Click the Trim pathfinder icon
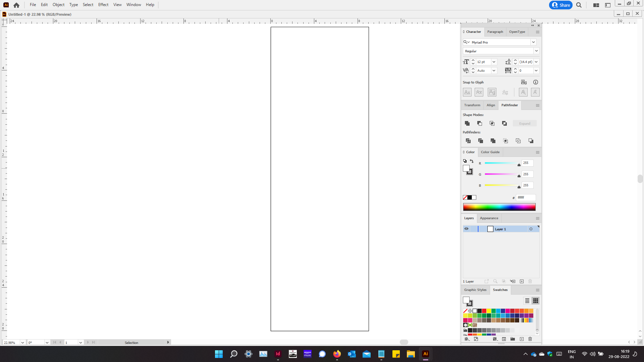The width and height of the screenshot is (644, 362). tap(481, 140)
